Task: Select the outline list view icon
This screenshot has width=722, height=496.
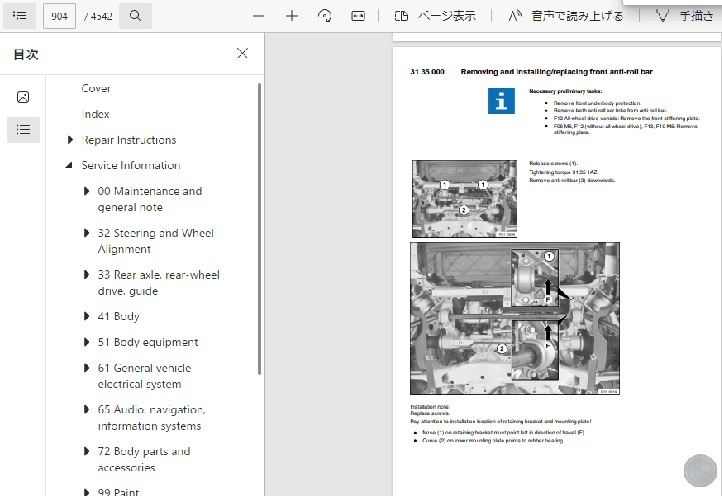Action: coord(23,129)
